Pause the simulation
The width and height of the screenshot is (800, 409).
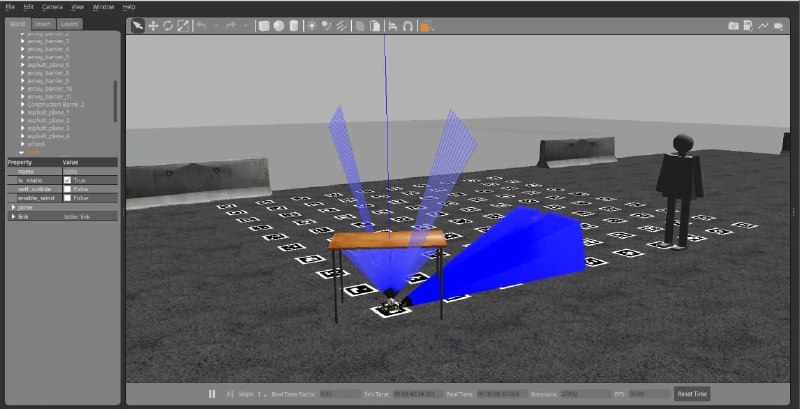[x=212, y=394]
